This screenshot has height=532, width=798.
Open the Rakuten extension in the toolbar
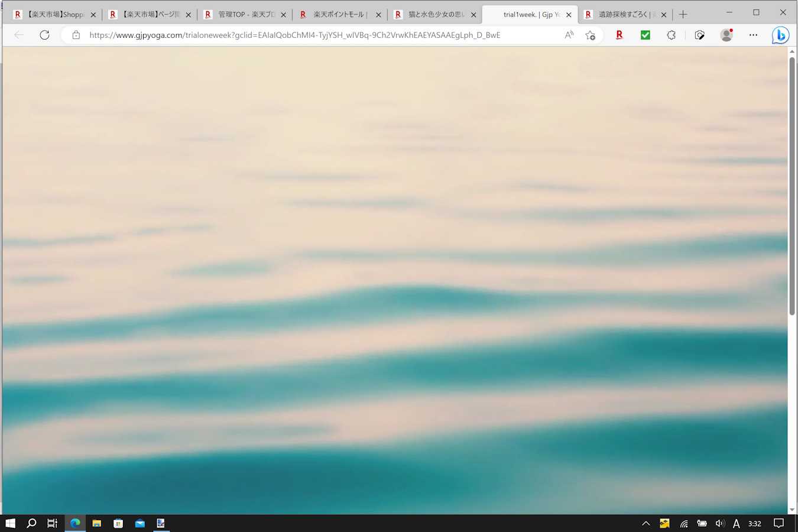click(x=619, y=35)
